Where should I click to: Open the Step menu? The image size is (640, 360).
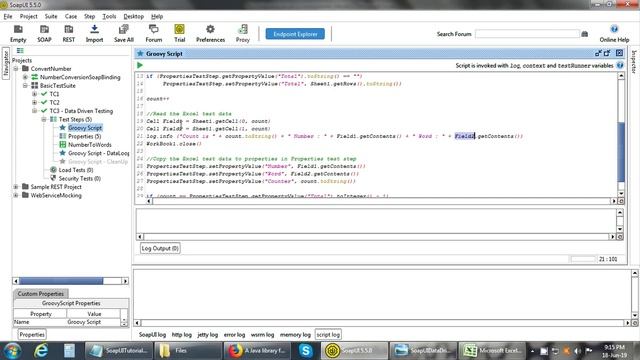pyautogui.click(x=89, y=16)
